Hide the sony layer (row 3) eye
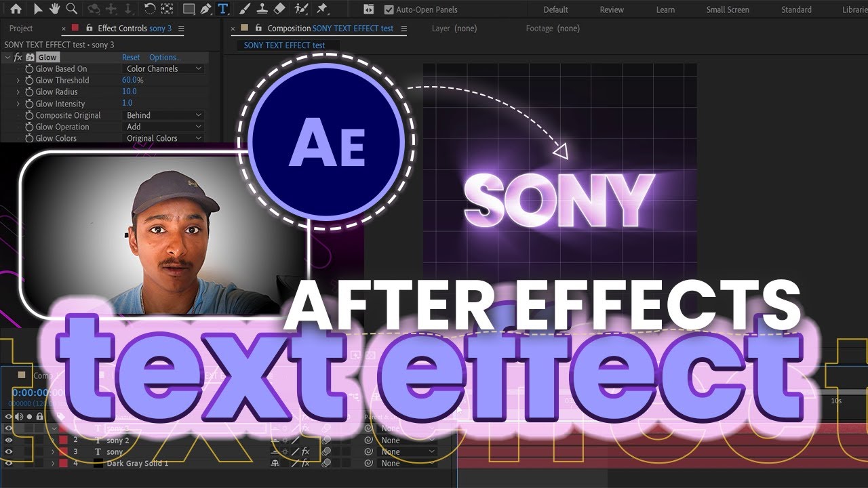 [9, 452]
